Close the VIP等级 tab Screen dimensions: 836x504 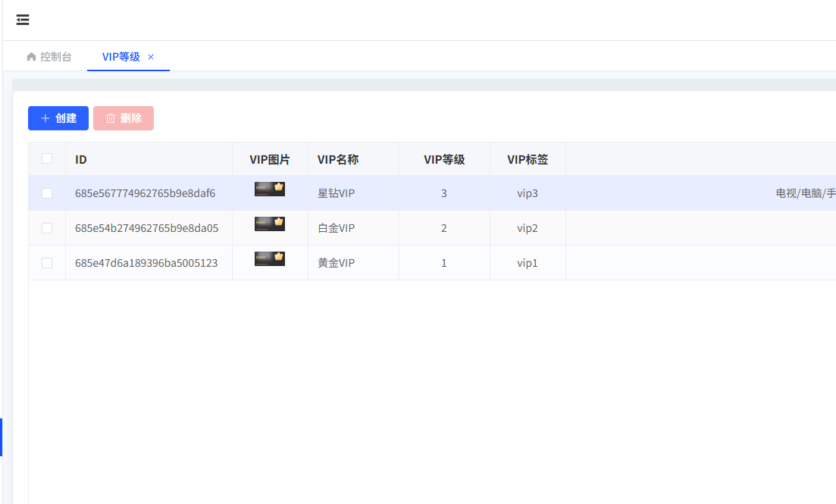[151, 57]
